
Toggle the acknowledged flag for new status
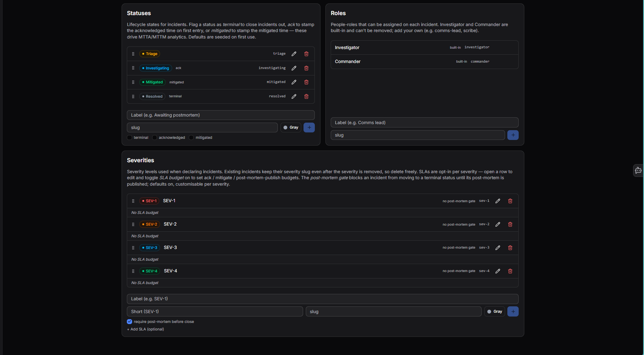(x=154, y=138)
